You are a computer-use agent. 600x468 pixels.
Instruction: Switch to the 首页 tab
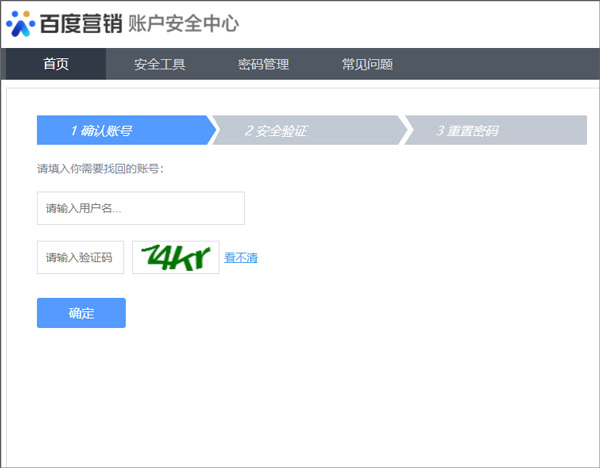click(56, 65)
